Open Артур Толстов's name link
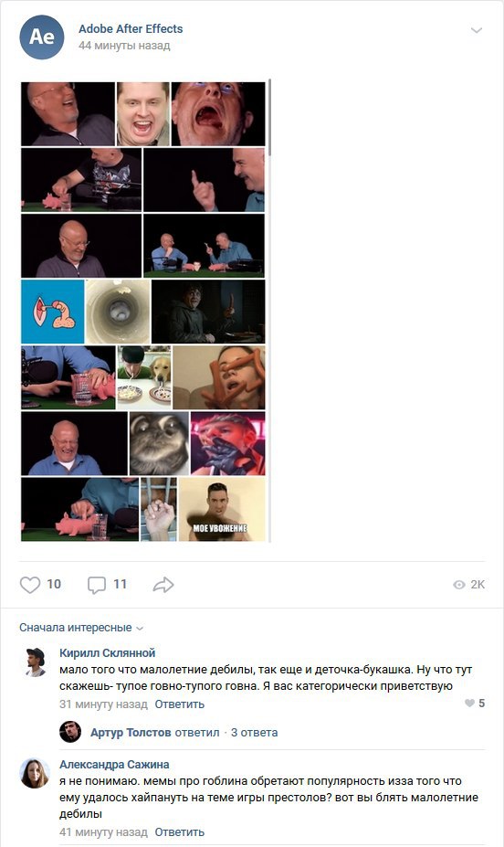Screen dimensions: 504x847 tap(131, 733)
